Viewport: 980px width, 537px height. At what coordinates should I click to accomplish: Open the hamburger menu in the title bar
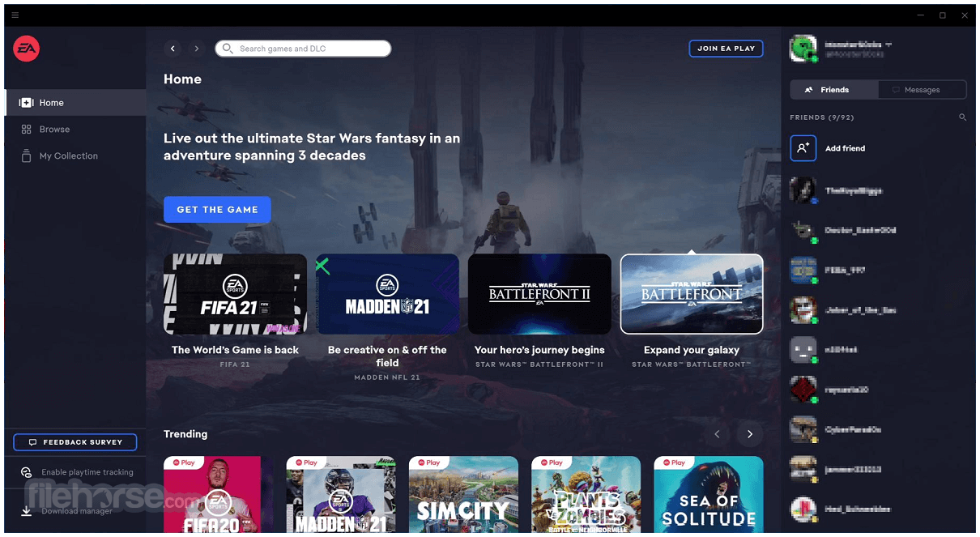pyautogui.click(x=15, y=15)
